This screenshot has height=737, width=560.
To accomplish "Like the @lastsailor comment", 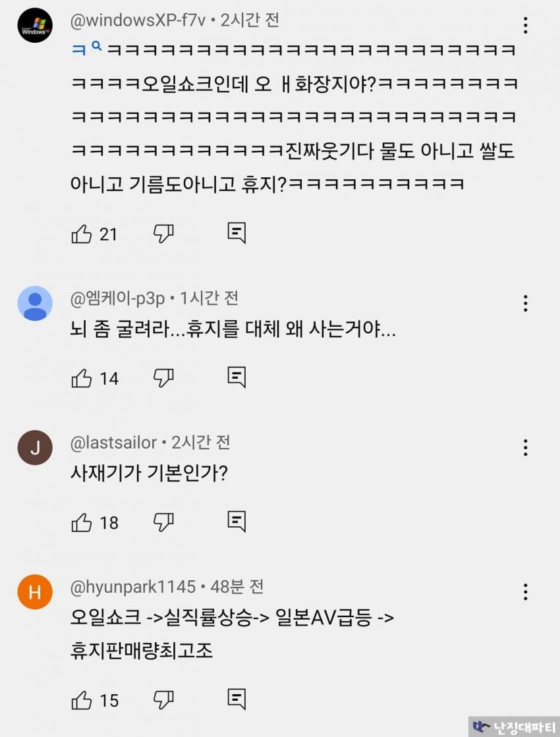I will (82, 522).
